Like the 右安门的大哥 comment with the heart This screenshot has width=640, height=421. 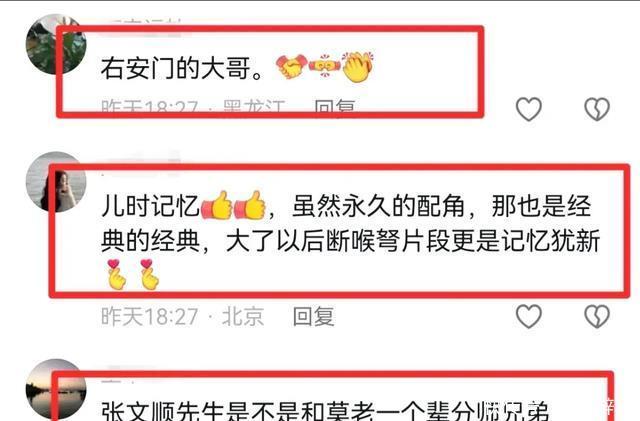(x=529, y=109)
